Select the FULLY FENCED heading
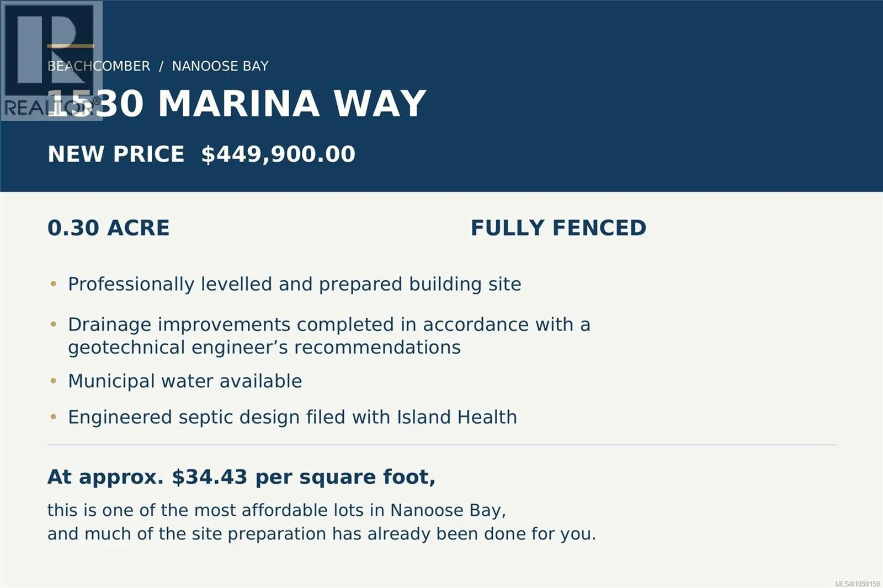The height and width of the screenshot is (588, 883). coord(558,228)
